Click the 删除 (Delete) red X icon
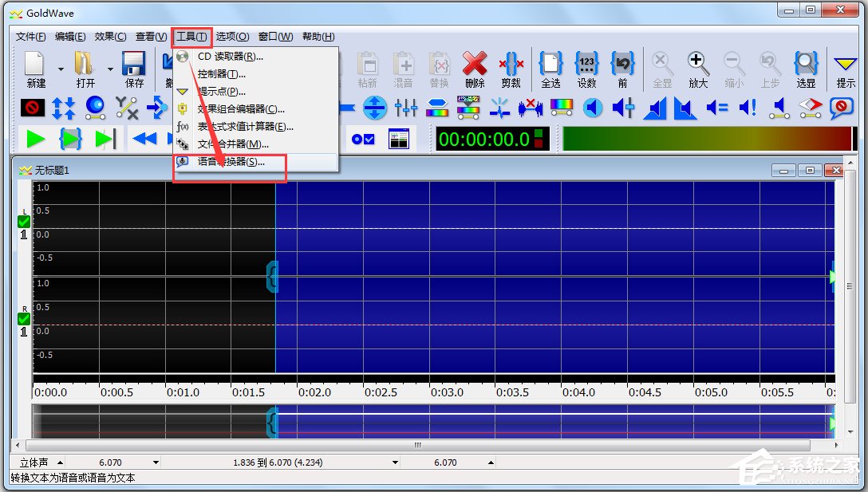 (475, 63)
